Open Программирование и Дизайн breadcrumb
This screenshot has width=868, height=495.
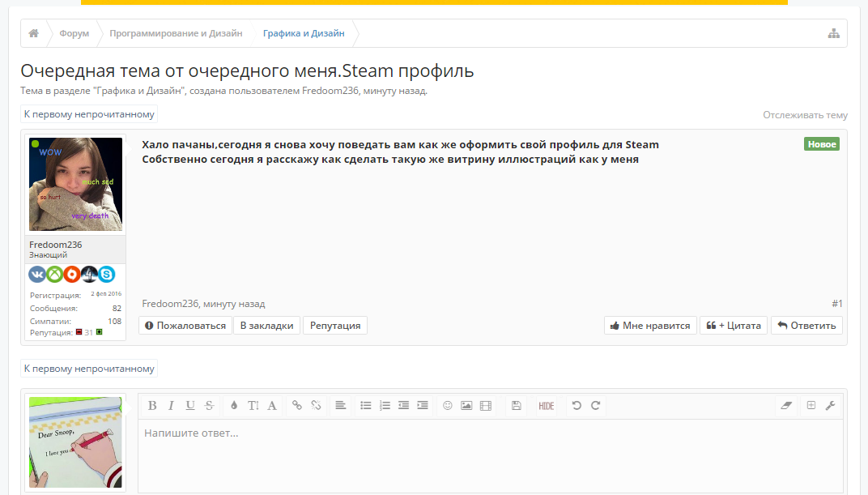176,33
